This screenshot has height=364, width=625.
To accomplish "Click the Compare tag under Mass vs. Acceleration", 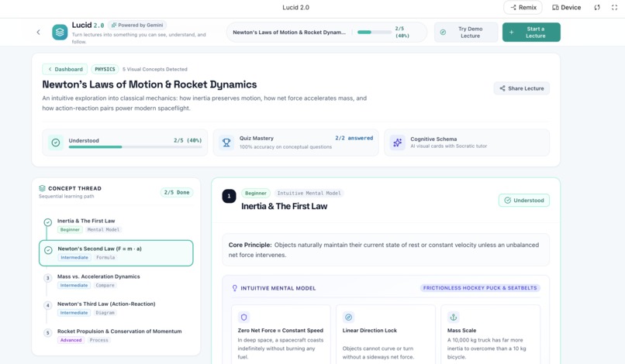I will coord(105,285).
